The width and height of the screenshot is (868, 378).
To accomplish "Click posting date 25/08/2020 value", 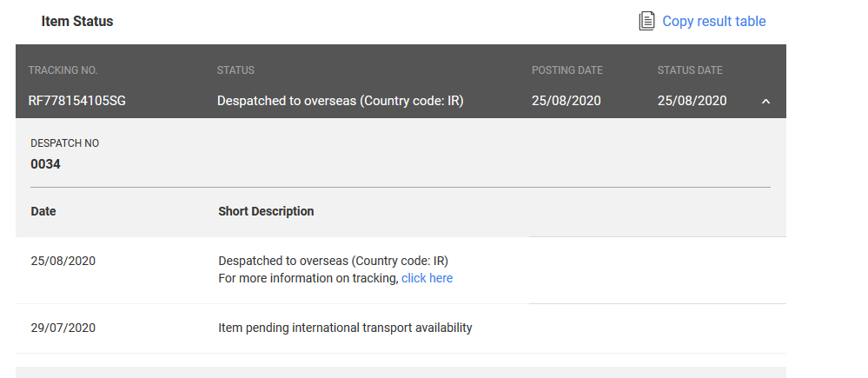I will click(566, 101).
